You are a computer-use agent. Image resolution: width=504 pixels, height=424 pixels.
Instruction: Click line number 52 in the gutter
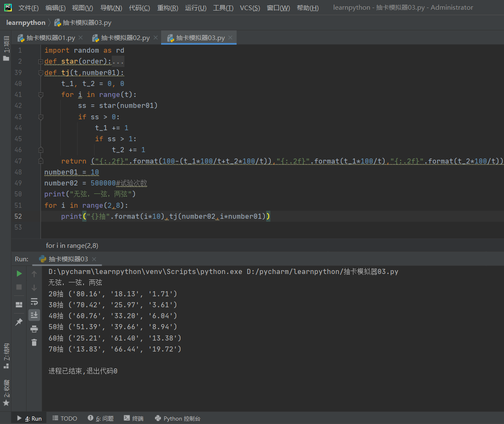click(x=18, y=217)
